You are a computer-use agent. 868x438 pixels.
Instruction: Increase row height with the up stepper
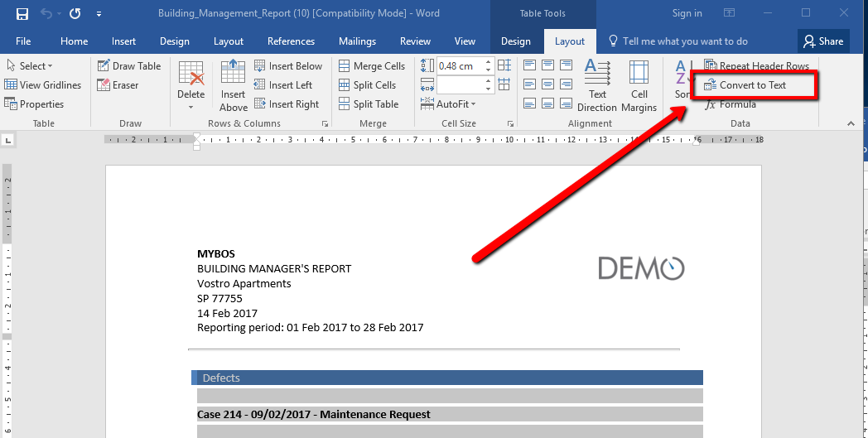coord(488,62)
